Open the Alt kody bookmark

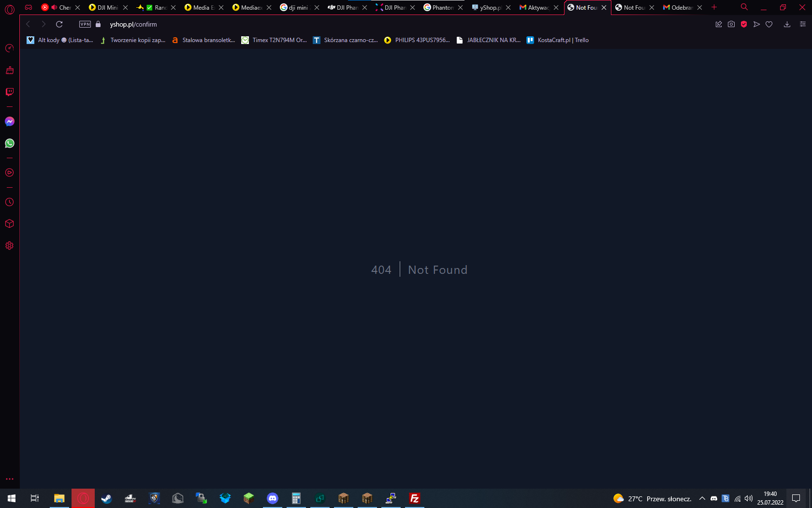(60, 40)
